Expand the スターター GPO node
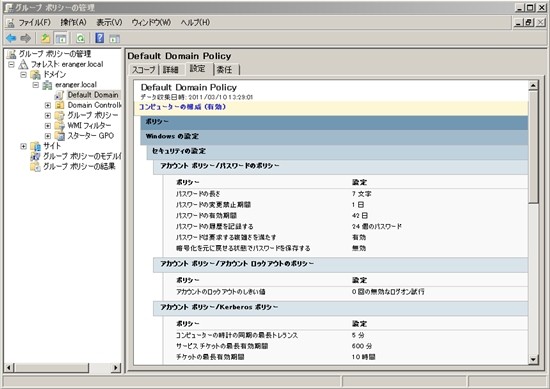Viewport: 550px width, 389px height. (x=48, y=136)
